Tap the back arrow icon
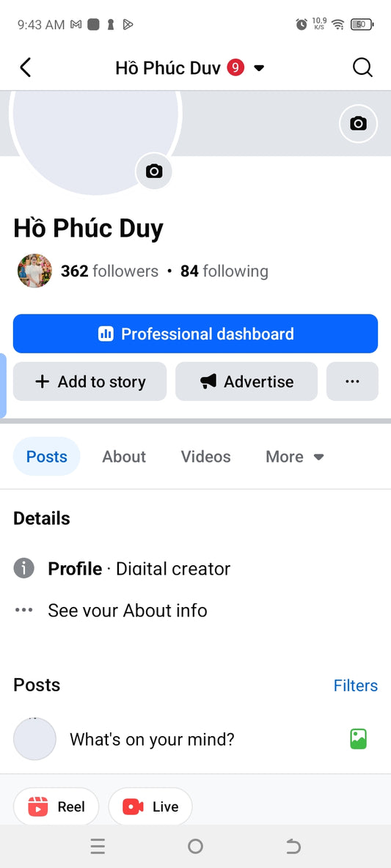The height and width of the screenshot is (868, 391). tap(26, 67)
